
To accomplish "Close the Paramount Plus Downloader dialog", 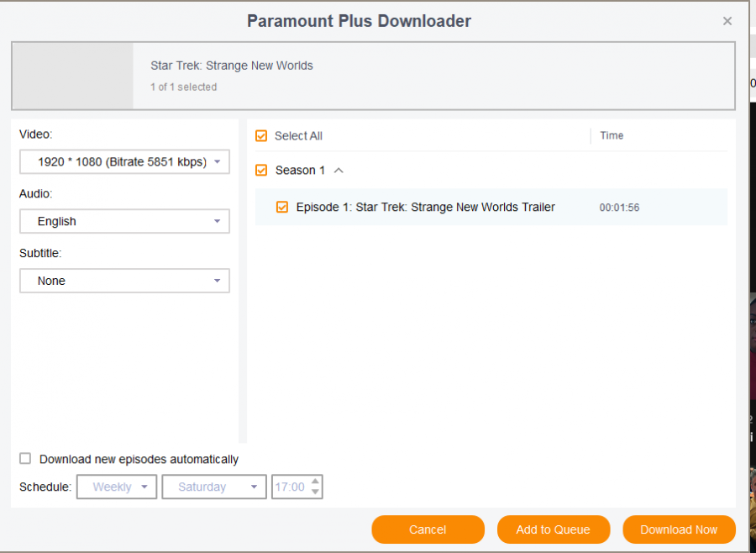I will pyautogui.click(x=727, y=21).
